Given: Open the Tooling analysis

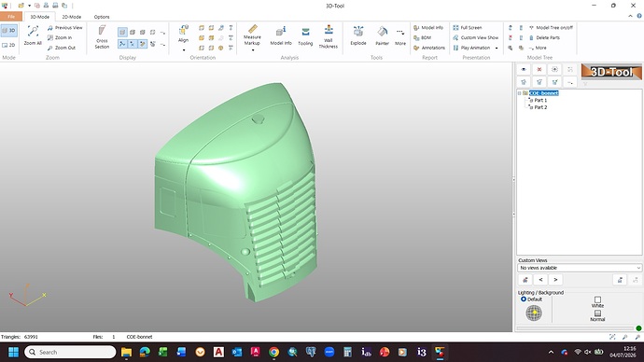Looking at the screenshot, I should pos(305,36).
